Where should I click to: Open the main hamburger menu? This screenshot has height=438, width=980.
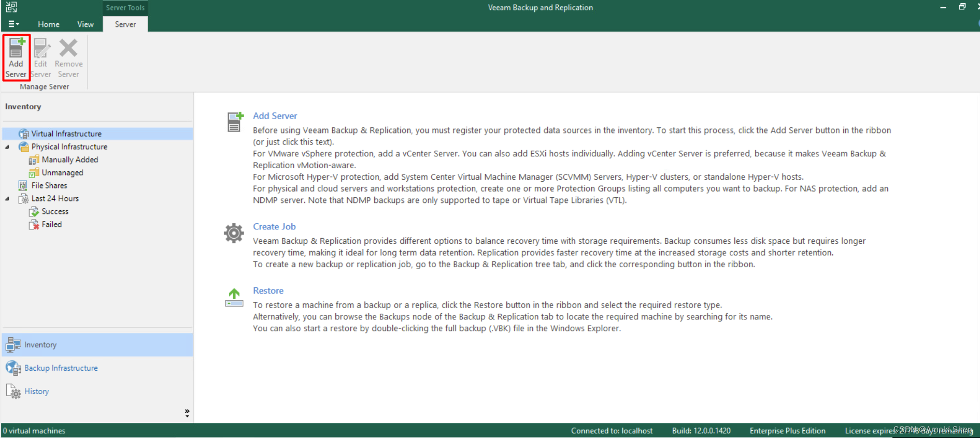(x=13, y=24)
